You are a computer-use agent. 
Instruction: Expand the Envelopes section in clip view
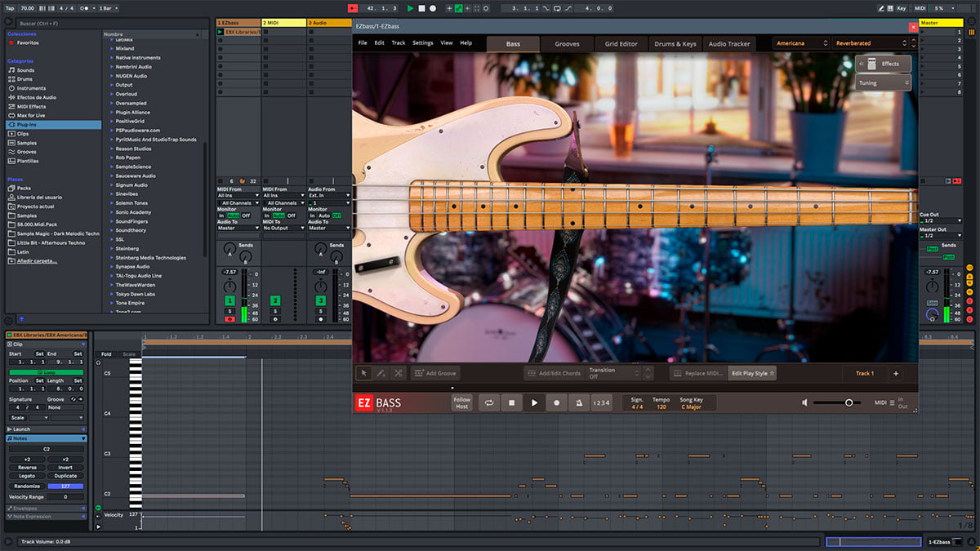pos(46,508)
